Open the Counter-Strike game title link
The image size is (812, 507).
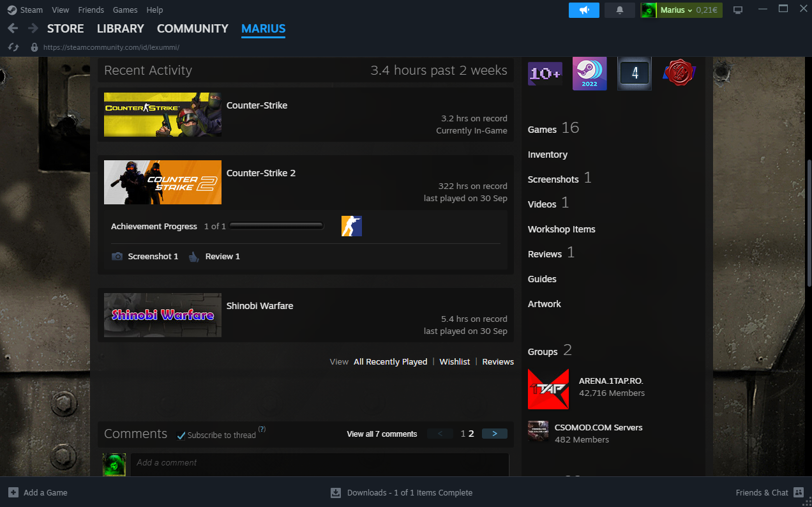[x=257, y=105]
